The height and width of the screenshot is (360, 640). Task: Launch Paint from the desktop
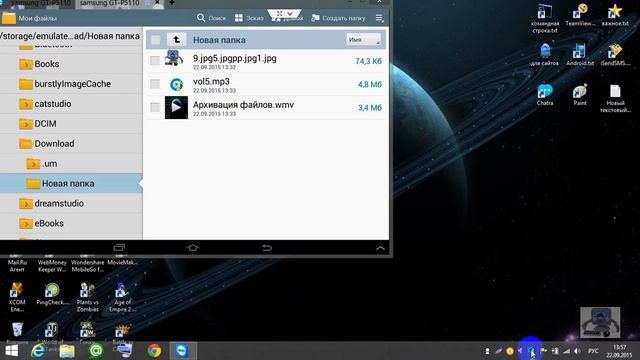(580, 95)
